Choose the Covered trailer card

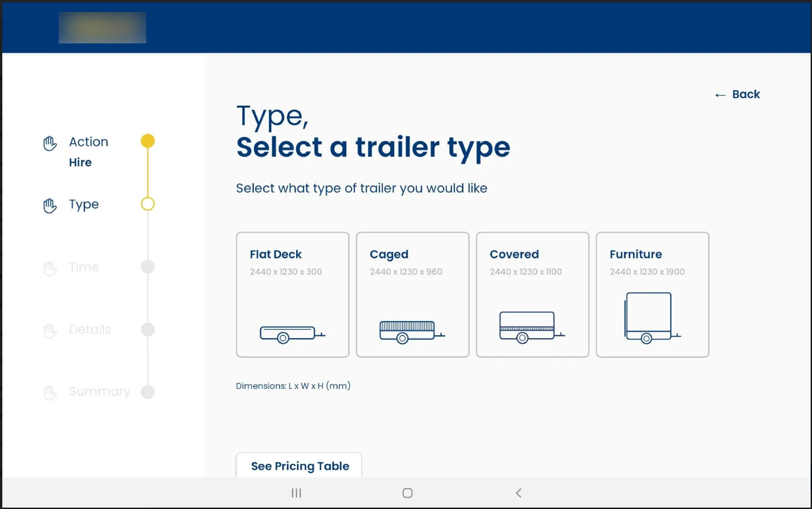(532, 294)
